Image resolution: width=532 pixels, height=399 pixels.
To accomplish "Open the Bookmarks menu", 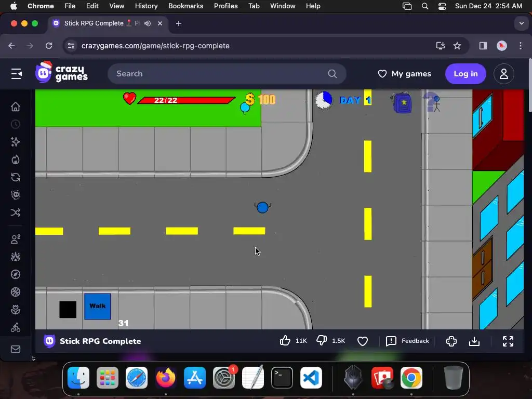I will [185, 6].
